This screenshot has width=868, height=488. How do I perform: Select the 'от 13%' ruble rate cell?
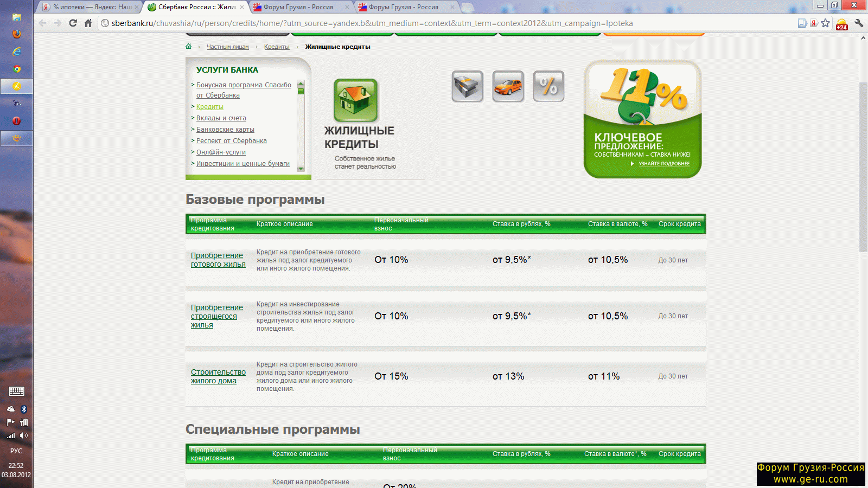pos(508,376)
